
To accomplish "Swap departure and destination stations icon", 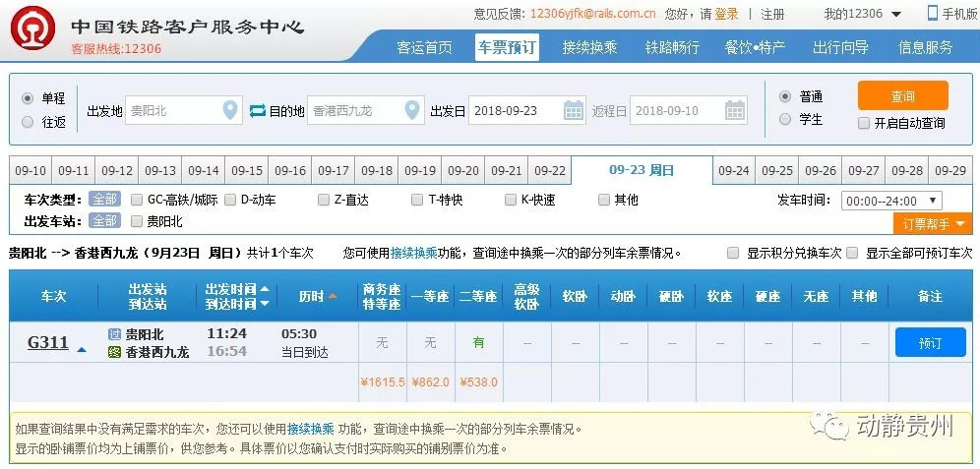I will click(258, 111).
